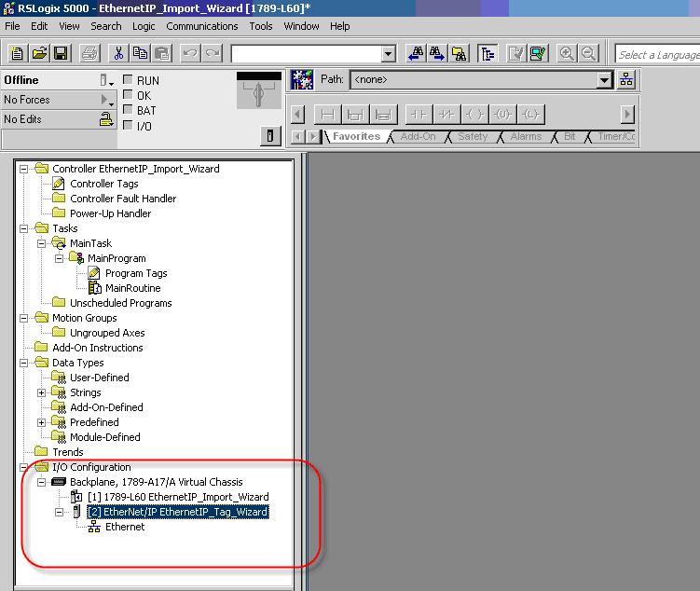Viewport: 700px width, 591px height.
Task: Toggle the RUN status checkbox
Action: pyautogui.click(x=128, y=79)
